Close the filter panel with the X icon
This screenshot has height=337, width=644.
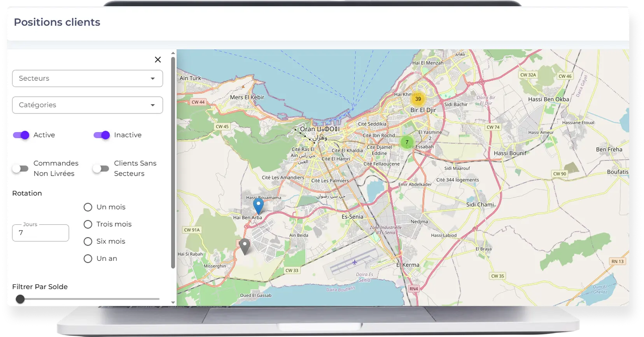[157, 59]
